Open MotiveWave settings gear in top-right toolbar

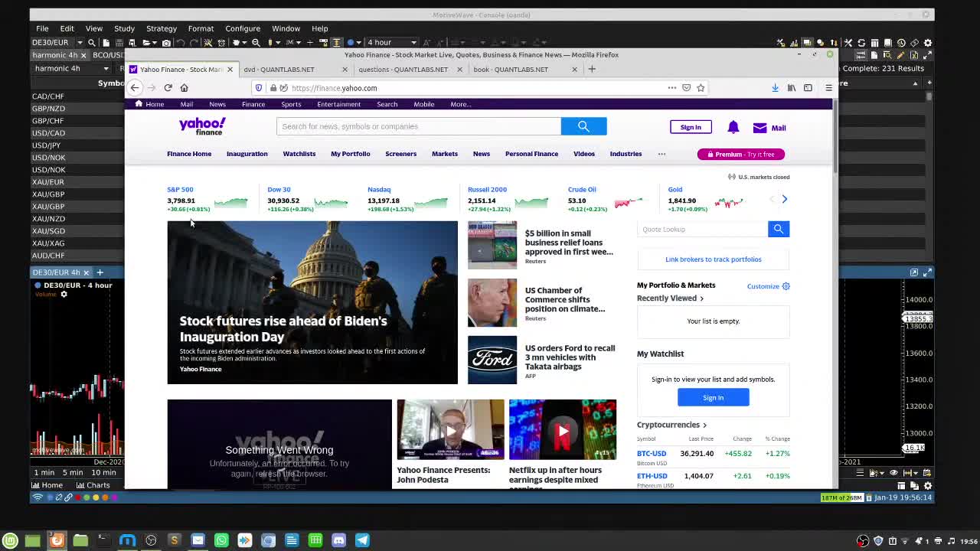928,43
